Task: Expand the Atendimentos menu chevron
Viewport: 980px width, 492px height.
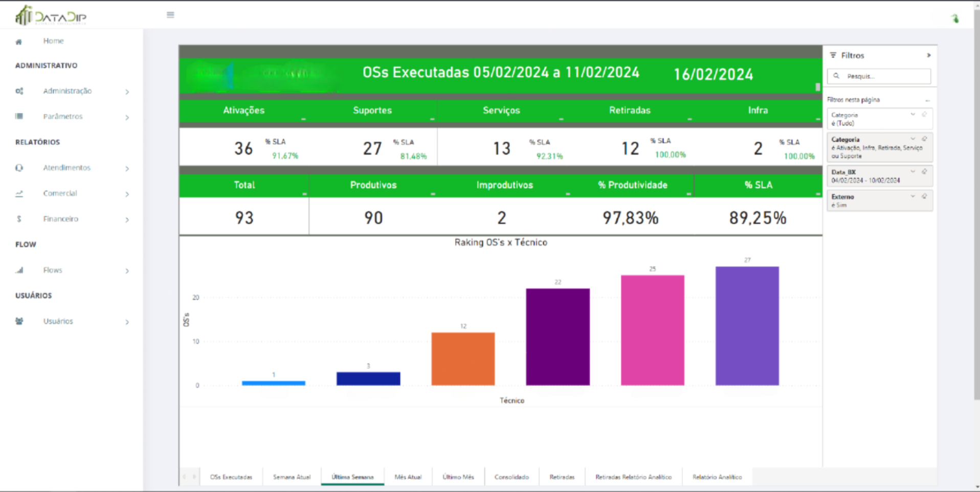Action: click(127, 168)
